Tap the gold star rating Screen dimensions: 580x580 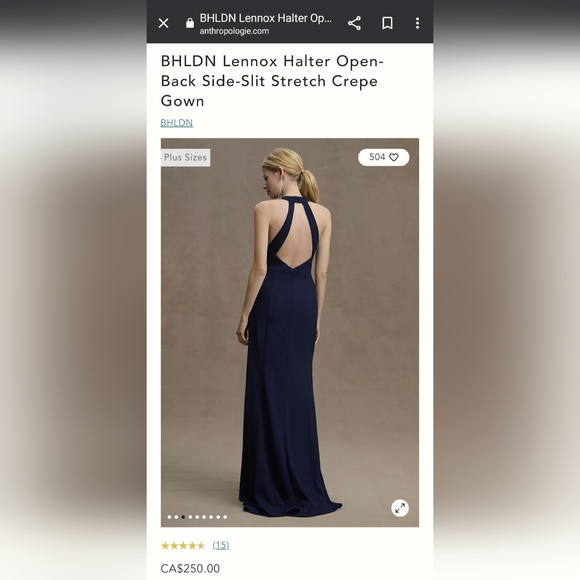click(183, 546)
